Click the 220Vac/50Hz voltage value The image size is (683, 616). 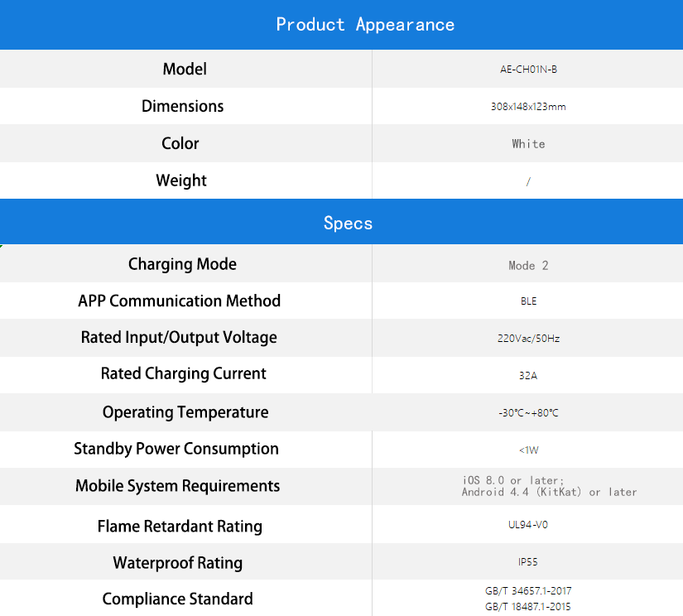coord(528,339)
